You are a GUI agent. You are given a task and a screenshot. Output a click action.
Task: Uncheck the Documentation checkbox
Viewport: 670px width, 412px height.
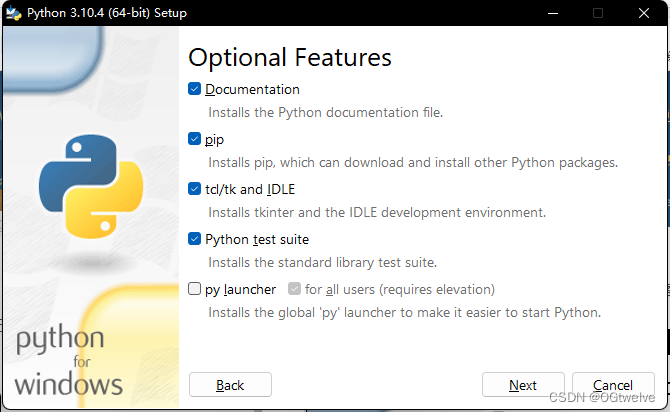(194, 89)
